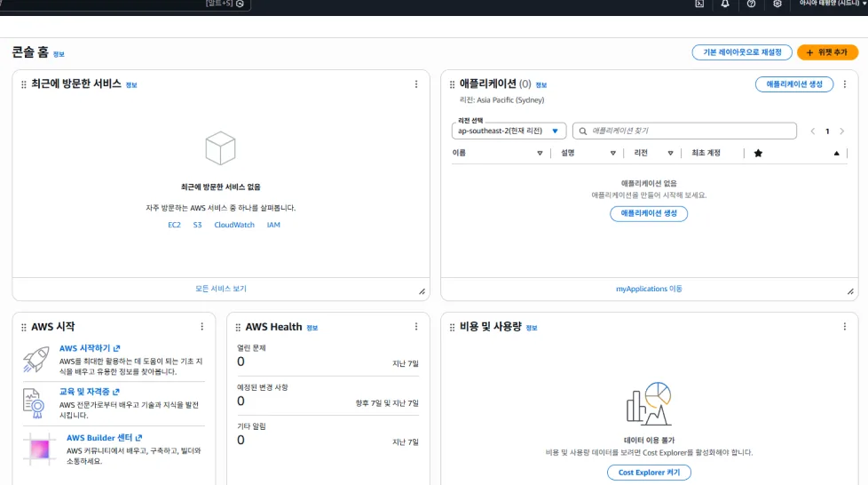Viewport: 868px width, 485px height.
Task: Grab the drag handle of Recently visited services widget
Action: click(x=24, y=84)
